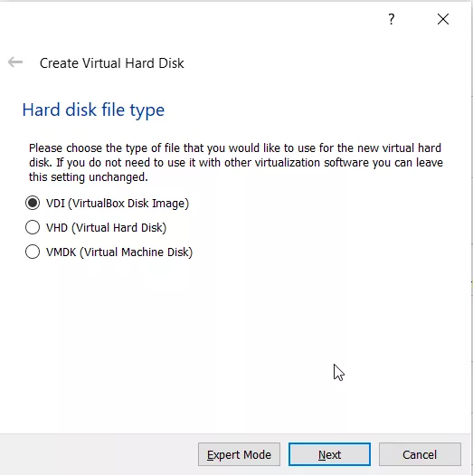Choose the VHD radio button circle
The image size is (473, 476).
click(33, 227)
